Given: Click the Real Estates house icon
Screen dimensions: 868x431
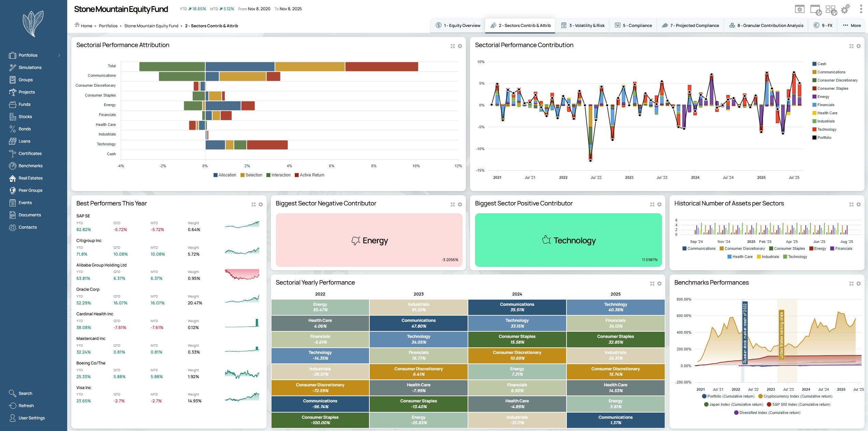Looking at the screenshot, I should pyautogui.click(x=13, y=178).
